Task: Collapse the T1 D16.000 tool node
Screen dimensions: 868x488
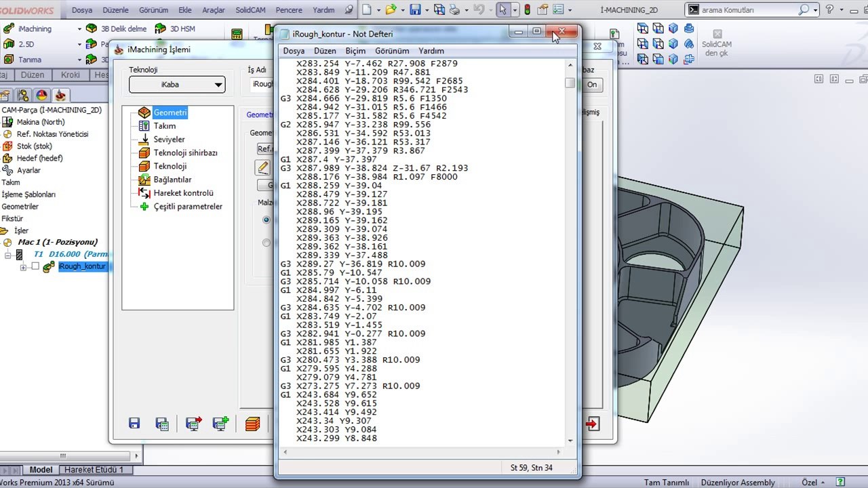Action: (7, 255)
